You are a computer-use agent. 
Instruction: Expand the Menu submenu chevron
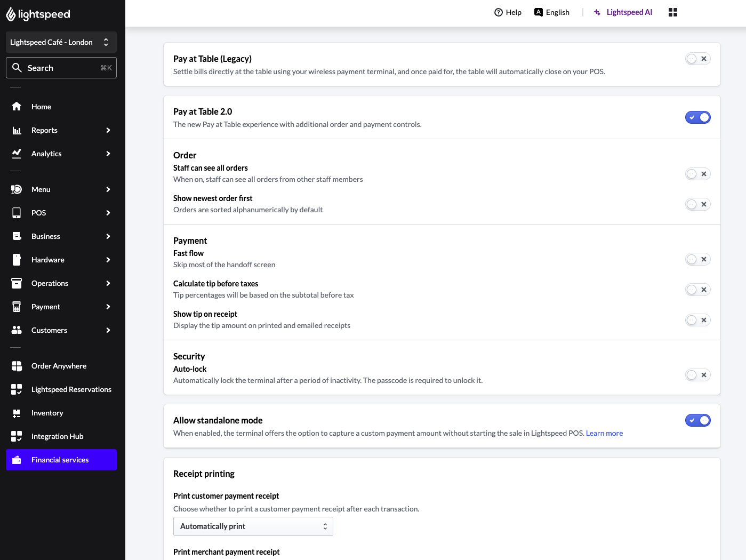coord(108,189)
